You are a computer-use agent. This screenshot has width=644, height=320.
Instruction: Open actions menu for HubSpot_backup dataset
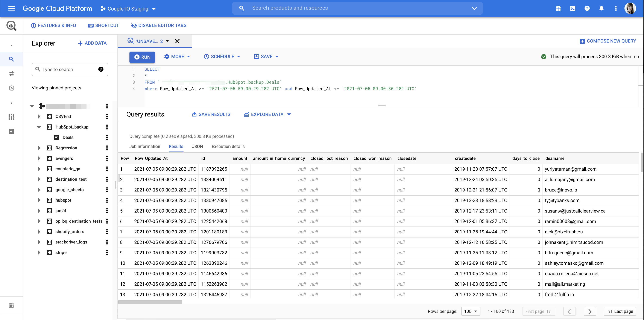coord(107,127)
